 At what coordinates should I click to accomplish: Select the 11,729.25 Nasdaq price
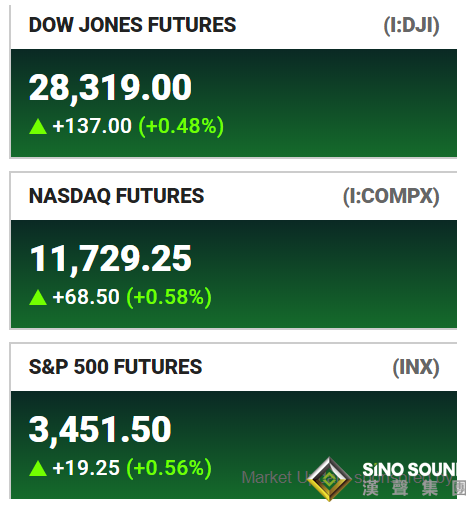[110, 258]
